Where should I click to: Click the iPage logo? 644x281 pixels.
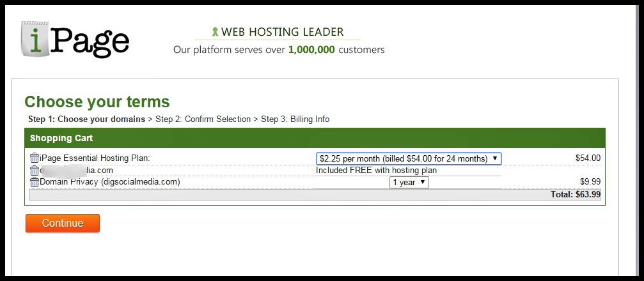(x=75, y=40)
